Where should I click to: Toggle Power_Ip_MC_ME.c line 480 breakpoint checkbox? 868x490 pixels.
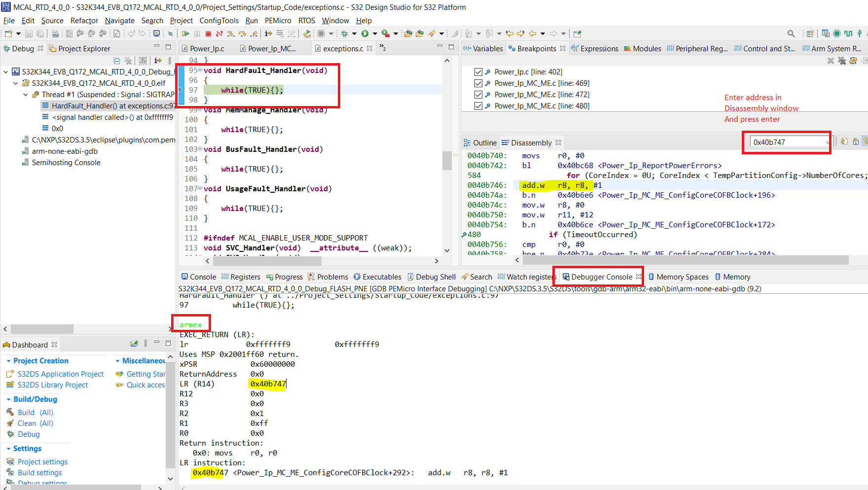click(478, 106)
